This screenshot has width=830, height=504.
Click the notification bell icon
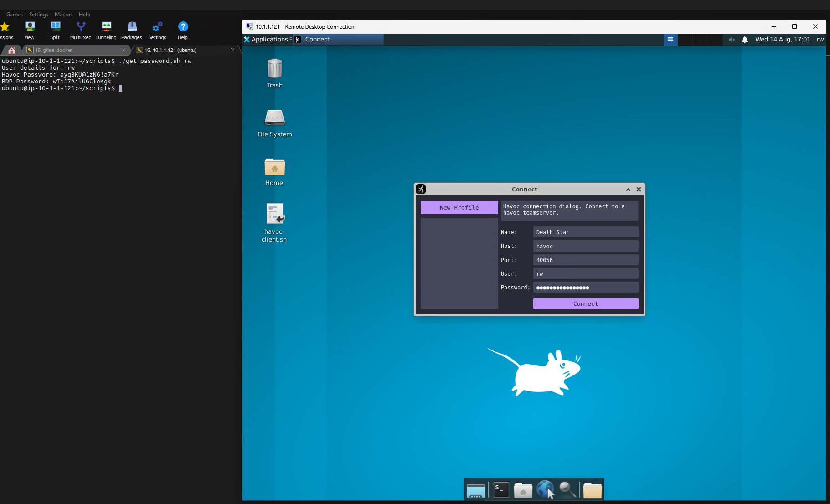tap(745, 40)
